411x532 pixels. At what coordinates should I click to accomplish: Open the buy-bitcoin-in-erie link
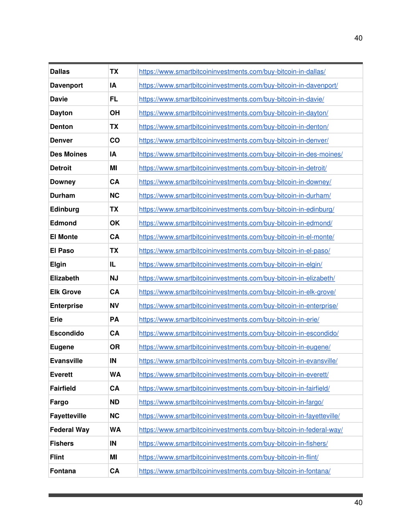point(229,320)
